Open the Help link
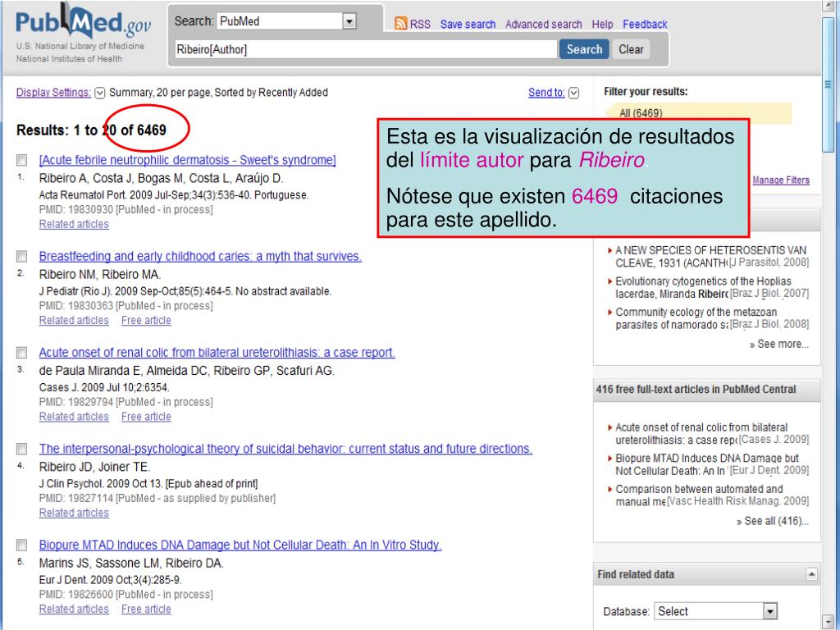 (x=602, y=24)
